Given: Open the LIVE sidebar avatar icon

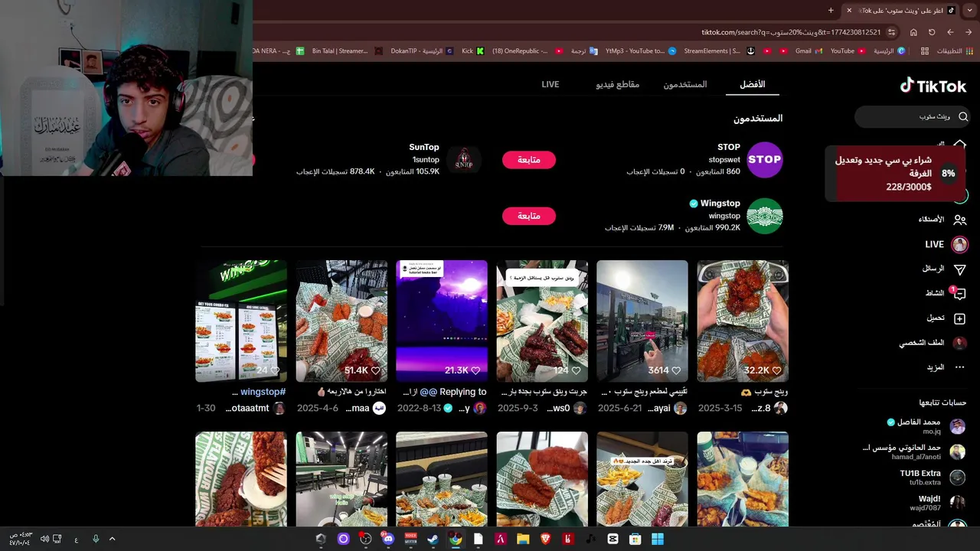Looking at the screenshot, I should pyautogui.click(x=959, y=244).
